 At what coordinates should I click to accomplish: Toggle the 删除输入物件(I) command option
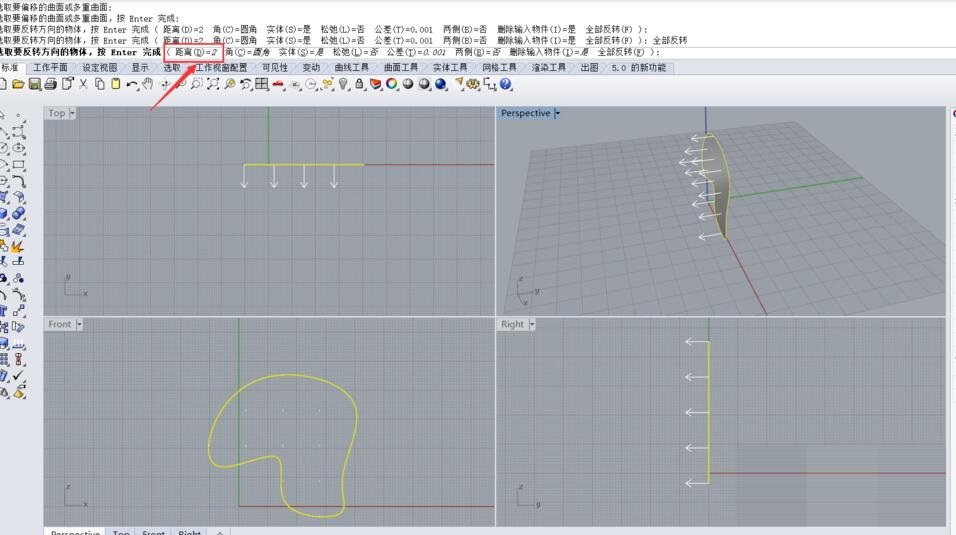pyautogui.click(x=550, y=52)
